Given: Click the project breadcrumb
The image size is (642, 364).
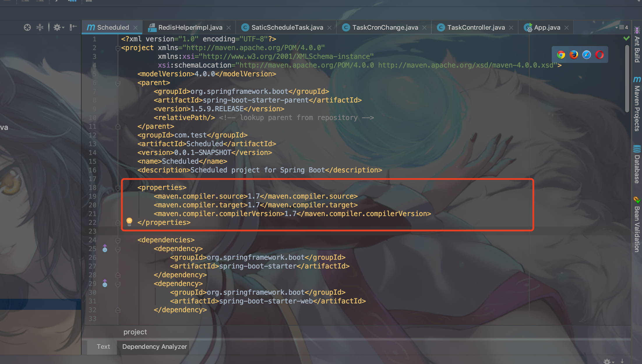Looking at the screenshot, I should click(x=135, y=332).
